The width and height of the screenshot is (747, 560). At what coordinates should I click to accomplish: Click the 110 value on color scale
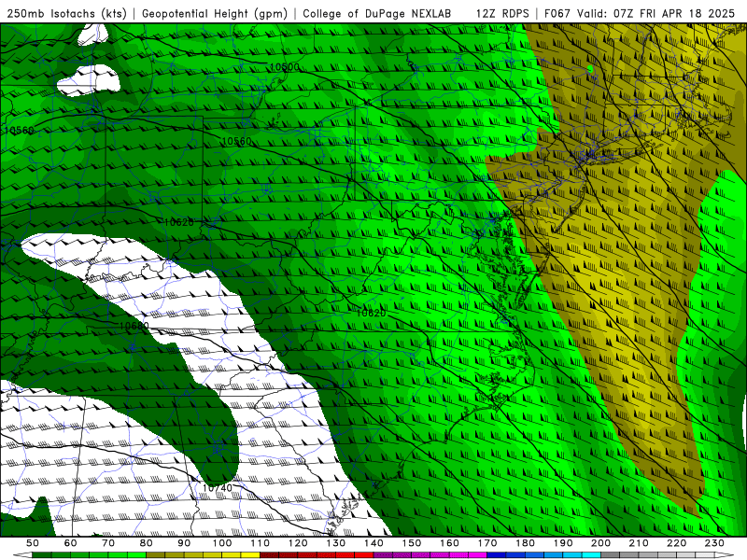260,543
